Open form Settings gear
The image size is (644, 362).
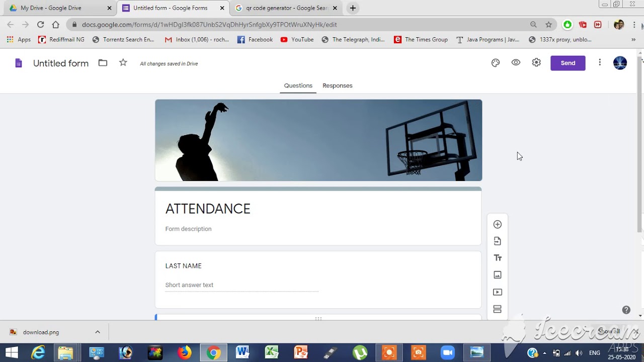pos(536,63)
